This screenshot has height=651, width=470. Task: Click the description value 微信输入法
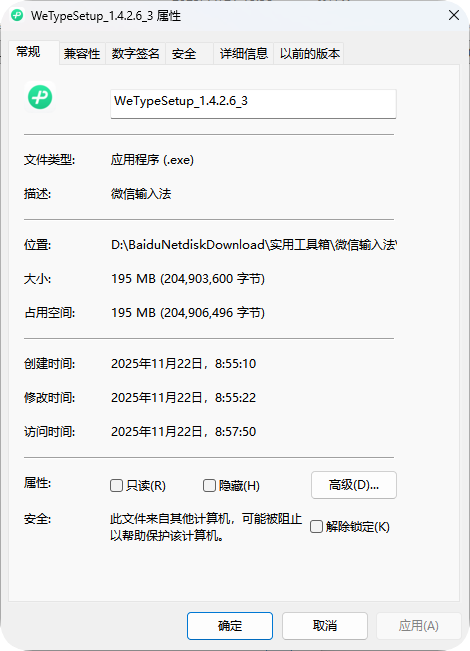click(x=141, y=194)
